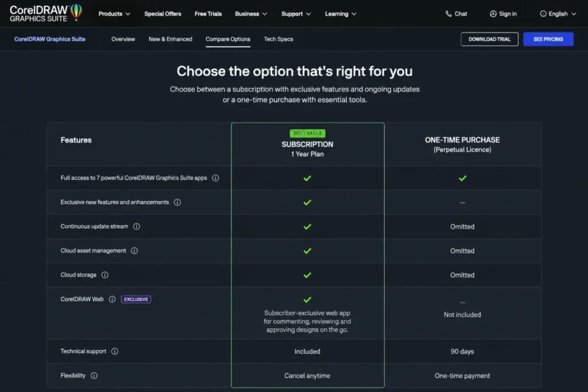Show info for Cloud asset management

[134, 251]
